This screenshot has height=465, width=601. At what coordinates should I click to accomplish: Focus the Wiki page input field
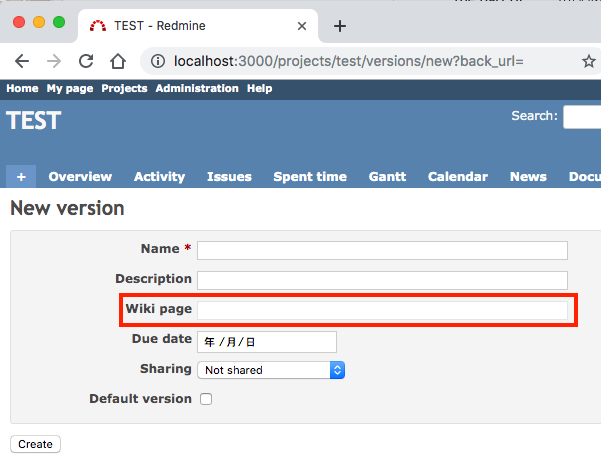382,310
